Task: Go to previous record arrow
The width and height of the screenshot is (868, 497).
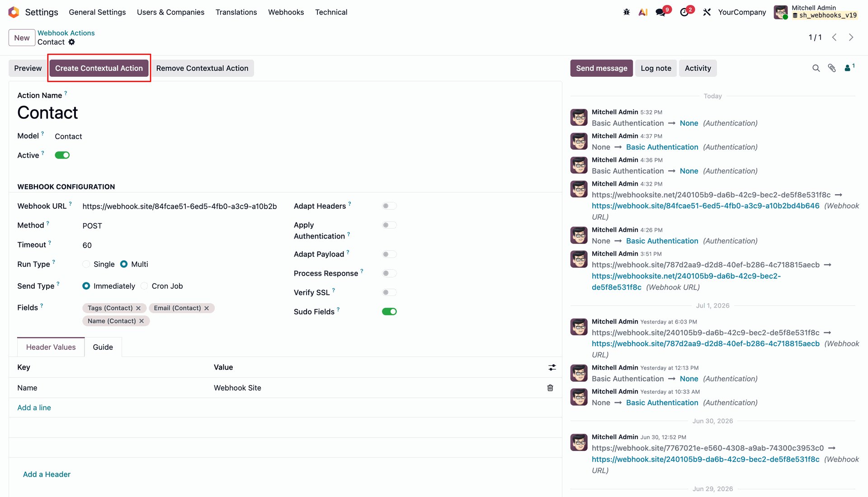Action: (835, 38)
